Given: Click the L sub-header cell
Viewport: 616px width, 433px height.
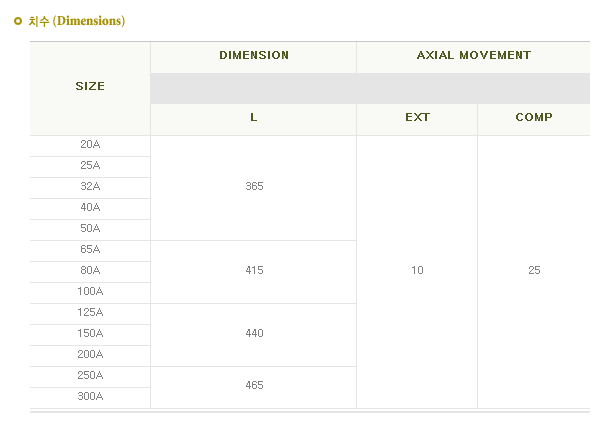Looking at the screenshot, I should click(x=254, y=118).
